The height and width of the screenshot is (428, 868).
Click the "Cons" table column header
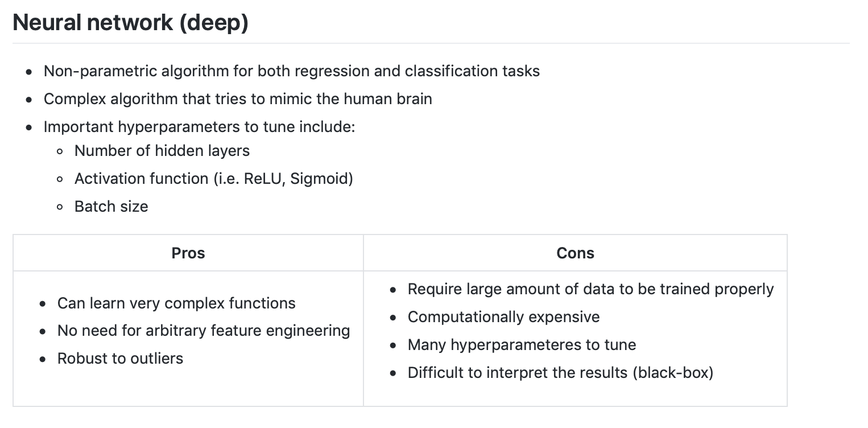[575, 253]
